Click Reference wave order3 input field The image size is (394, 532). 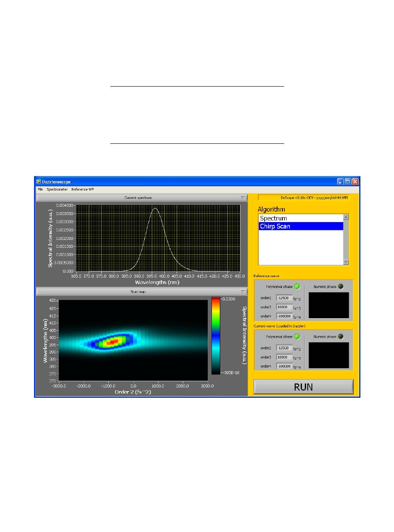(x=284, y=307)
